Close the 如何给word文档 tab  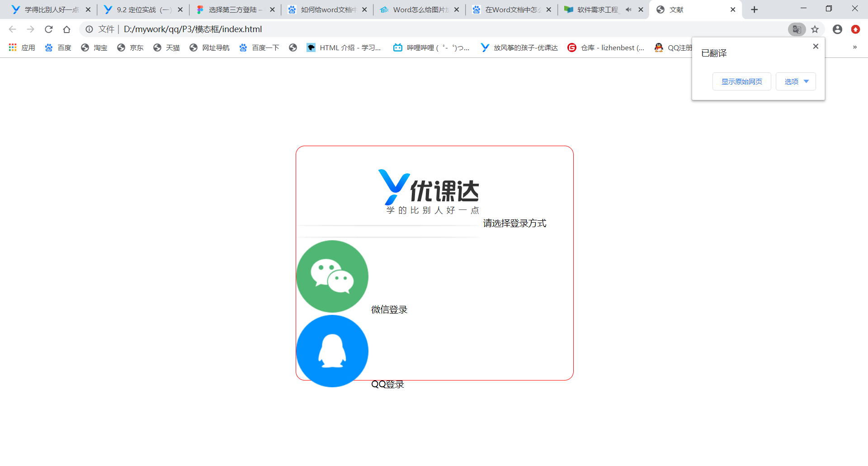click(365, 10)
